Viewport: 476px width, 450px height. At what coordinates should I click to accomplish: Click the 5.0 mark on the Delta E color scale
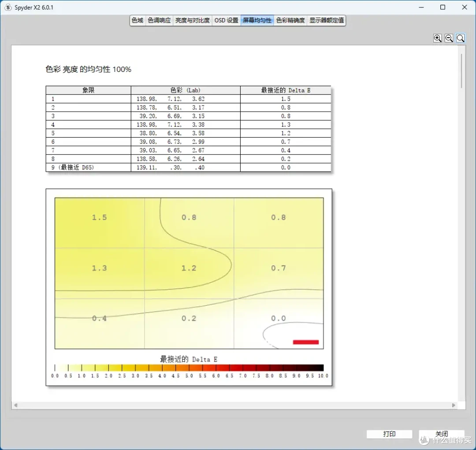click(x=189, y=376)
